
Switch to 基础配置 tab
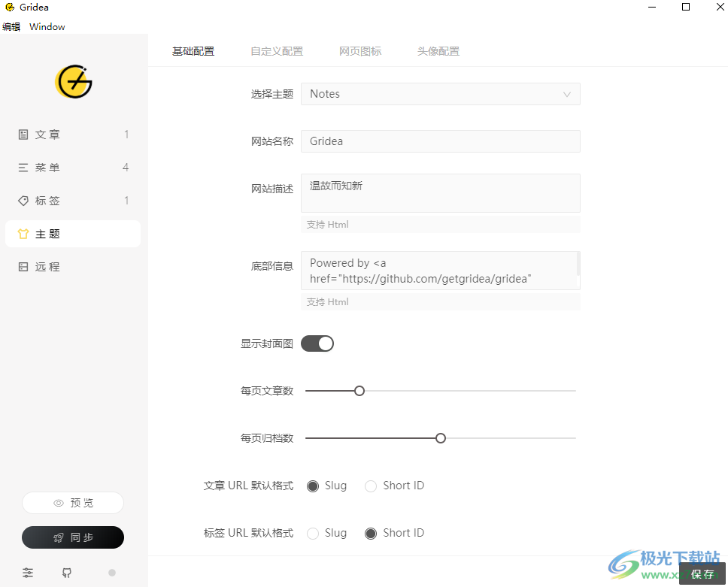coord(193,52)
